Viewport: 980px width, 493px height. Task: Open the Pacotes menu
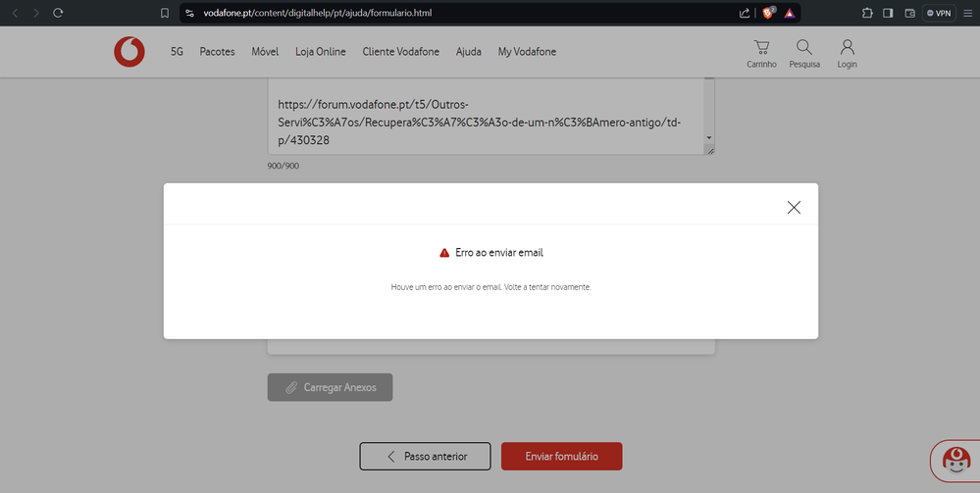click(217, 52)
